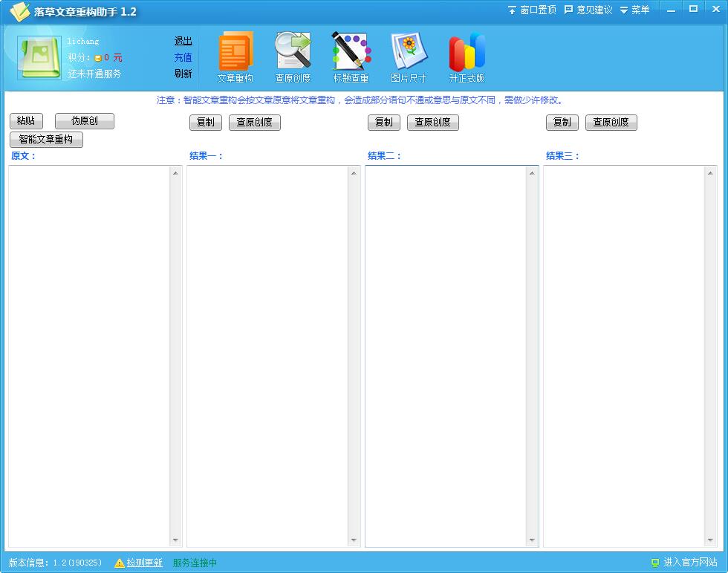Viewport: 728px width, 573px height.
Task: Click the 原文: label
Action: point(23,155)
